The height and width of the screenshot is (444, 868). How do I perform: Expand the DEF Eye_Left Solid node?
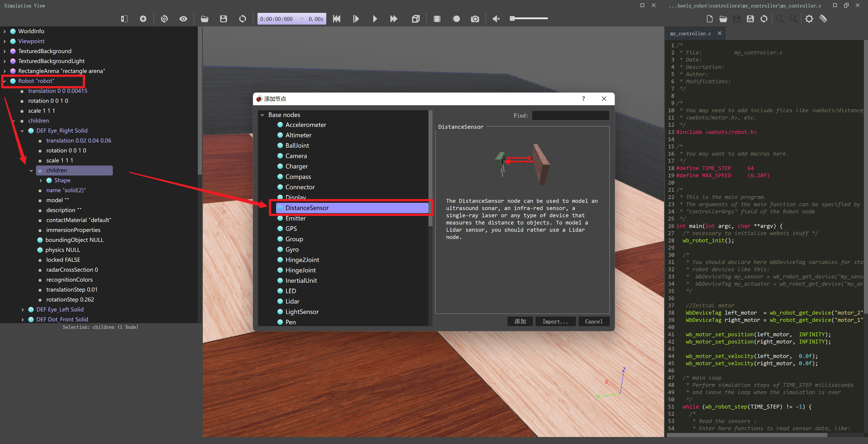coord(23,310)
